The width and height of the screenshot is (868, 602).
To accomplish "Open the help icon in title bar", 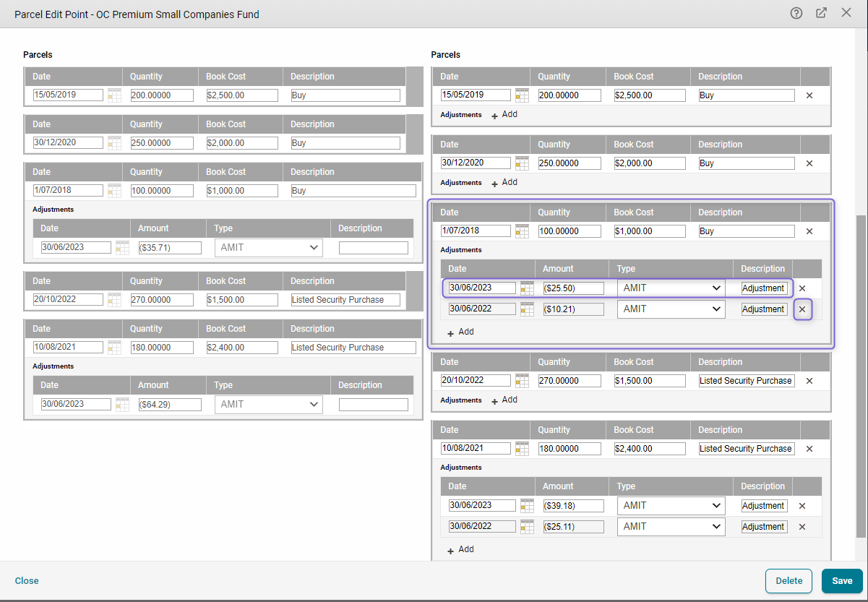I will (x=796, y=13).
